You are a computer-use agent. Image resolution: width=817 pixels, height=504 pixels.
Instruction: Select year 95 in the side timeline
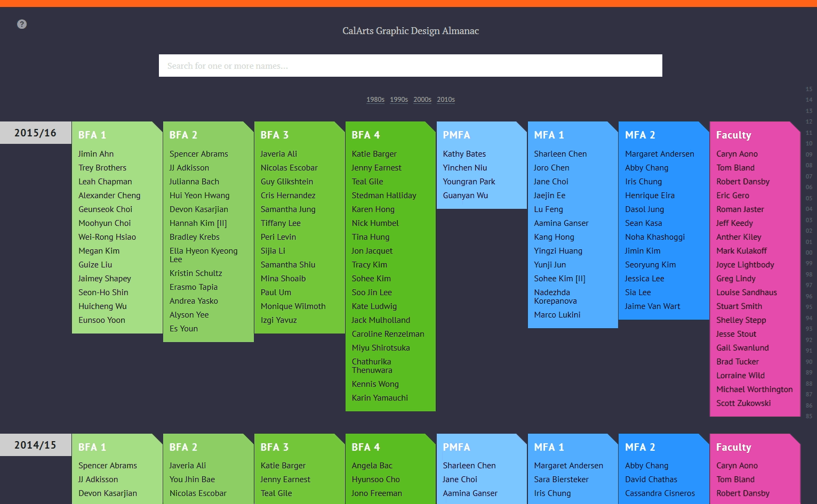click(x=809, y=307)
